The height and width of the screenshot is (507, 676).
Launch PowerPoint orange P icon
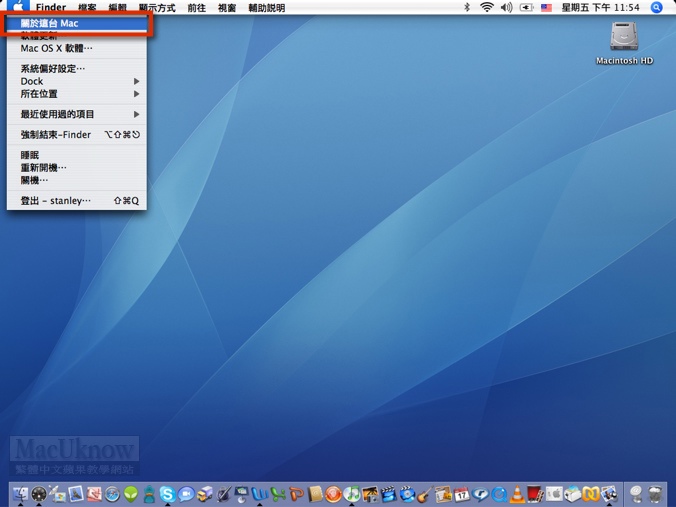click(297, 494)
